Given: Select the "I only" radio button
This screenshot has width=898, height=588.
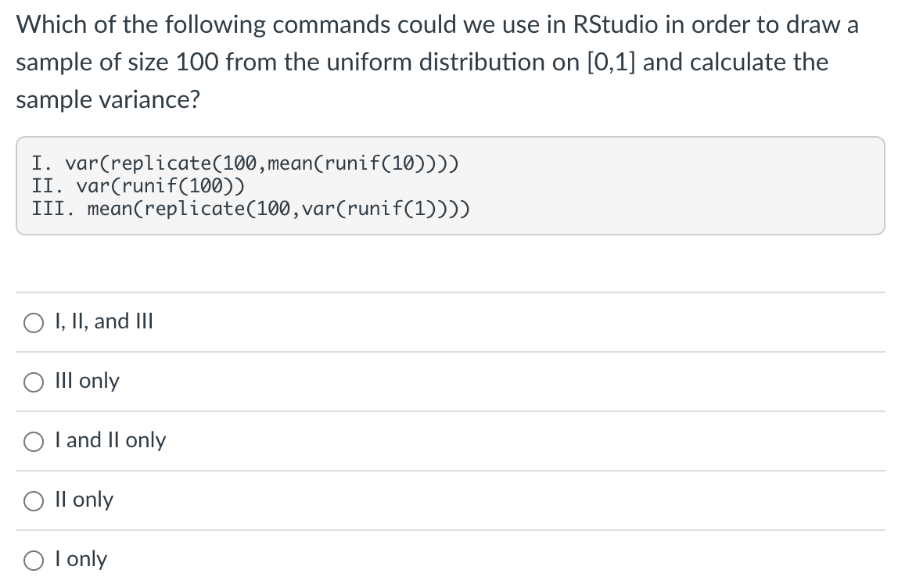Looking at the screenshot, I should 34,561.
